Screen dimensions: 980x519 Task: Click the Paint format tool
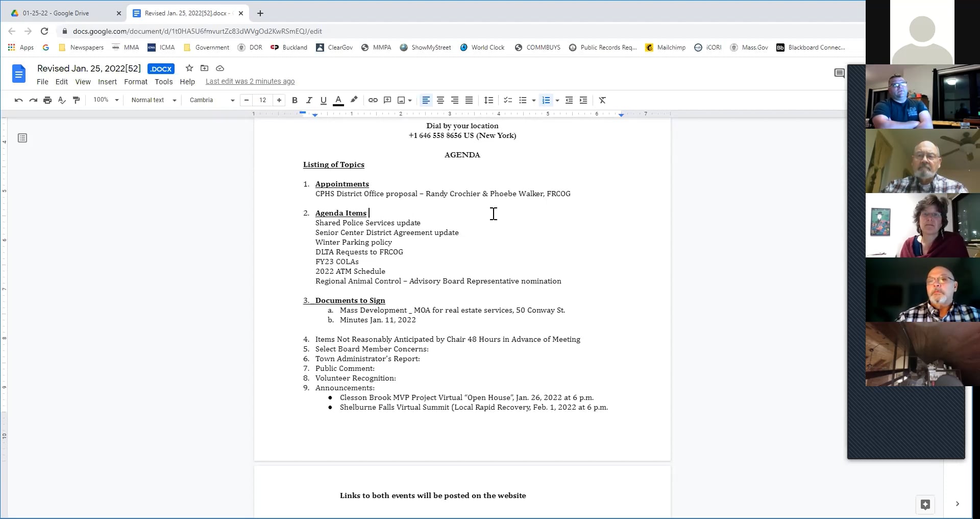77,100
